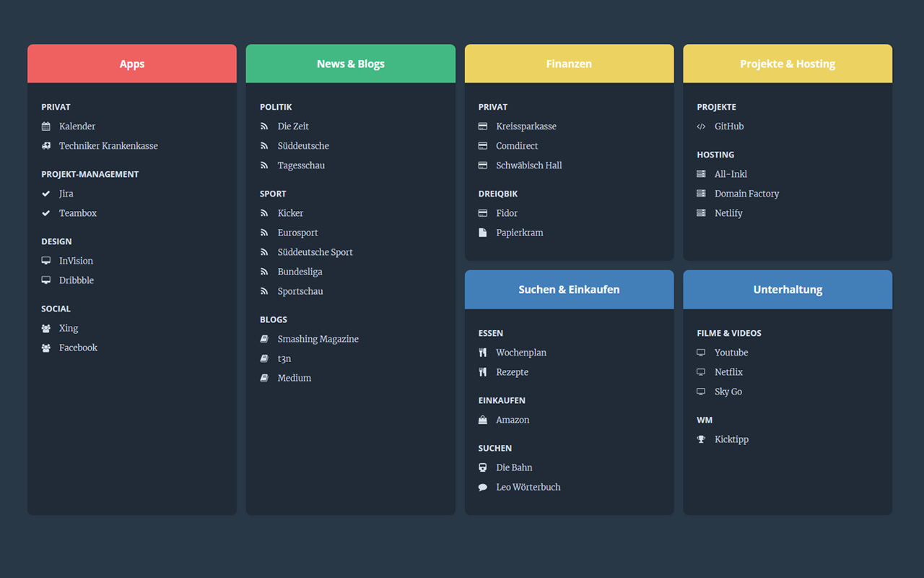The height and width of the screenshot is (578, 924).
Task: Click the BLOGS section heading
Action: pyautogui.click(x=274, y=319)
